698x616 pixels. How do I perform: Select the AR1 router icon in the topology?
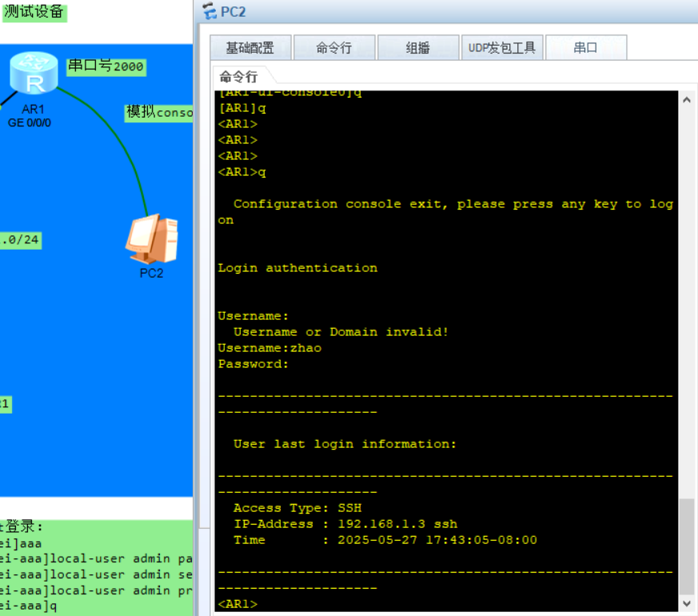34,72
